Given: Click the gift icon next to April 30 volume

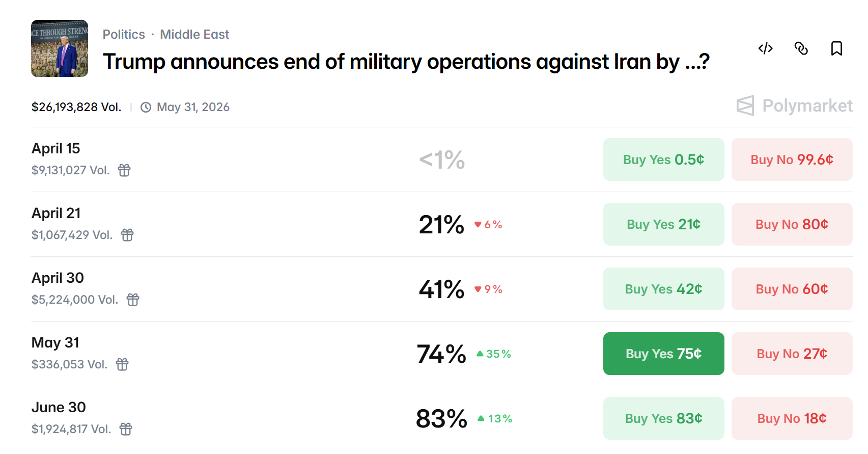Looking at the screenshot, I should tap(133, 300).
